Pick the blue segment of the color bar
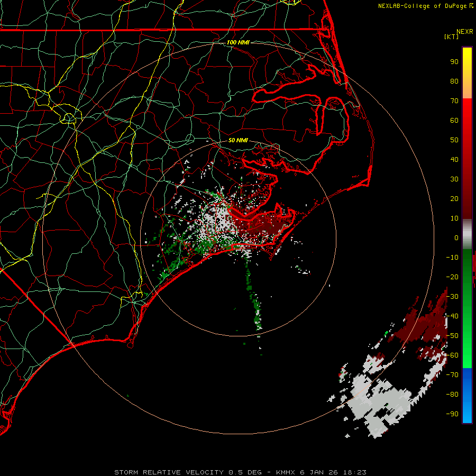Viewport: 476px width, 476px height. [467, 395]
